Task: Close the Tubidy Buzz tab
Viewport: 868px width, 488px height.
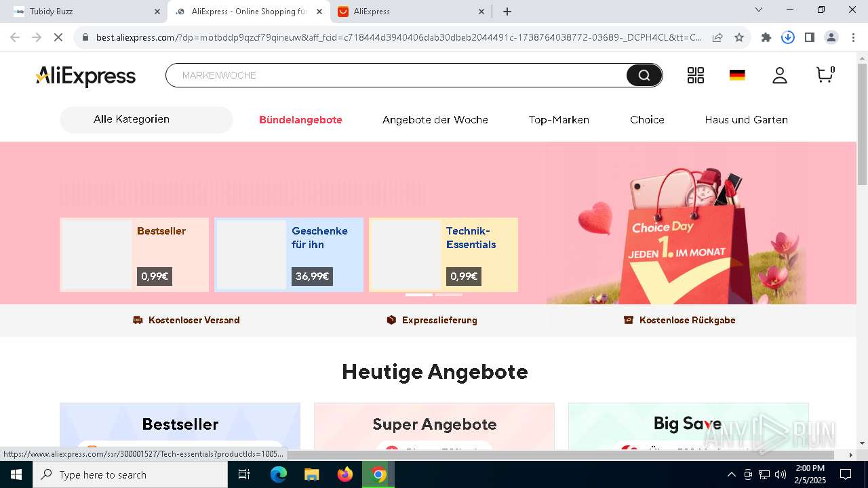Action: (x=157, y=12)
